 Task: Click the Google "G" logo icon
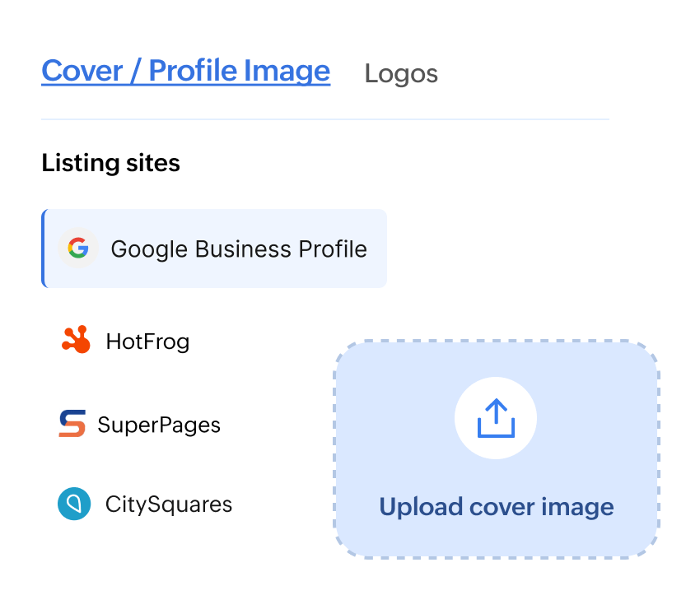pos(78,249)
